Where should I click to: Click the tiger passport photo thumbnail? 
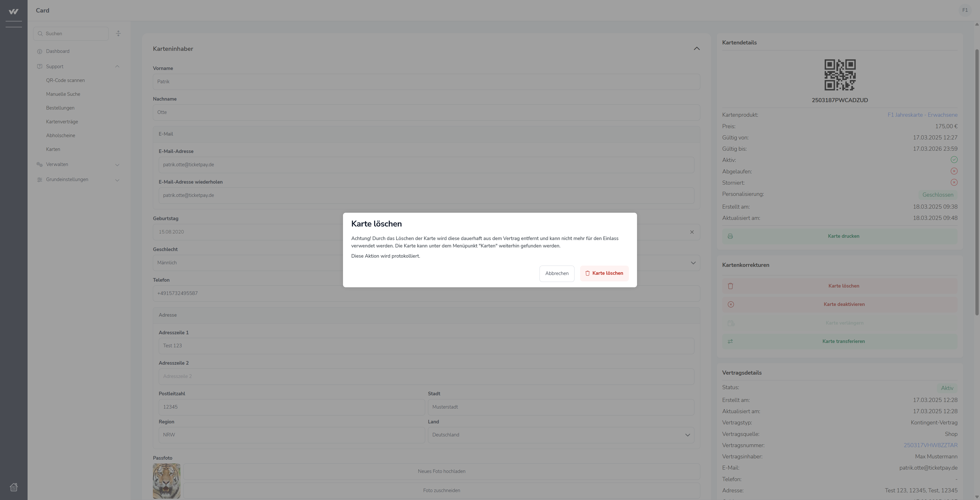[x=167, y=481]
